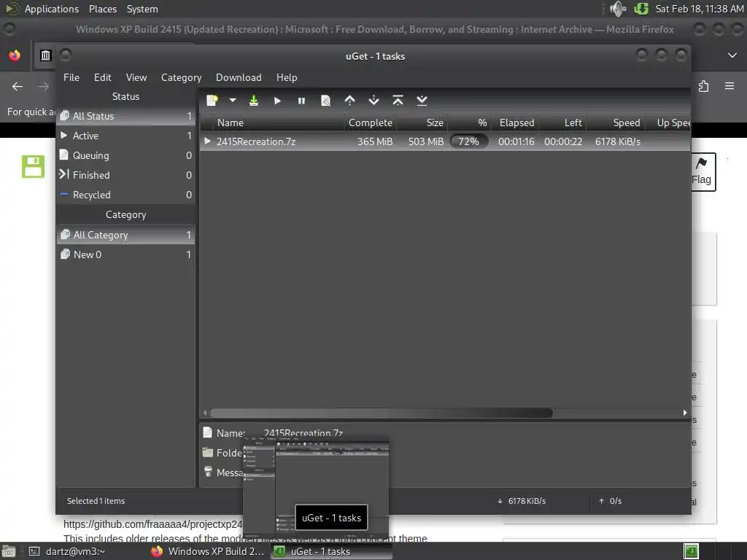This screenshot has width=747, height=560.
Task: Click the 72% progress bar
Action: pos(469,141)
